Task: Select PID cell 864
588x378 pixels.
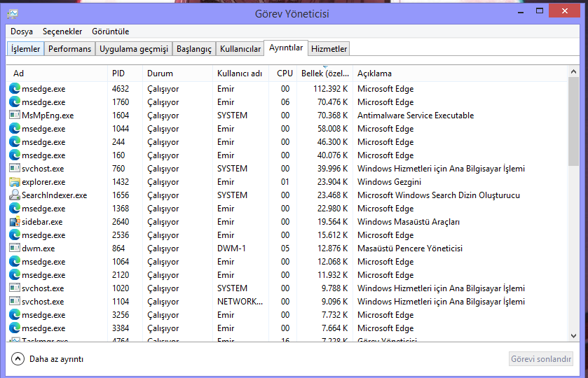Action: (118, 248)
